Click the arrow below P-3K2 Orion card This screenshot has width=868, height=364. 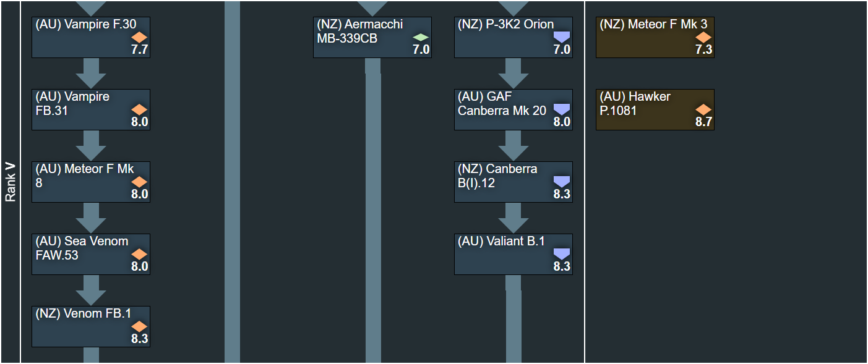click(513, 74)
